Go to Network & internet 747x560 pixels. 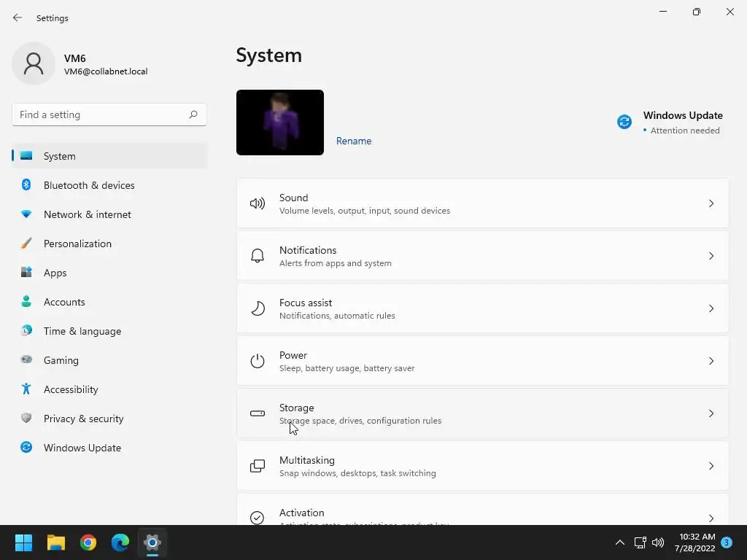[88, 214]
